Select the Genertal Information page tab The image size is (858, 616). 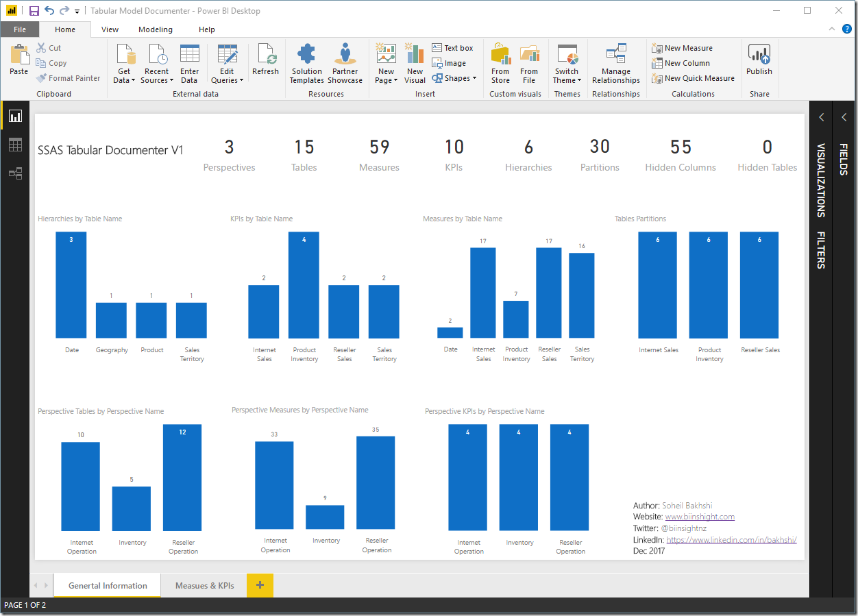[108, 586]
